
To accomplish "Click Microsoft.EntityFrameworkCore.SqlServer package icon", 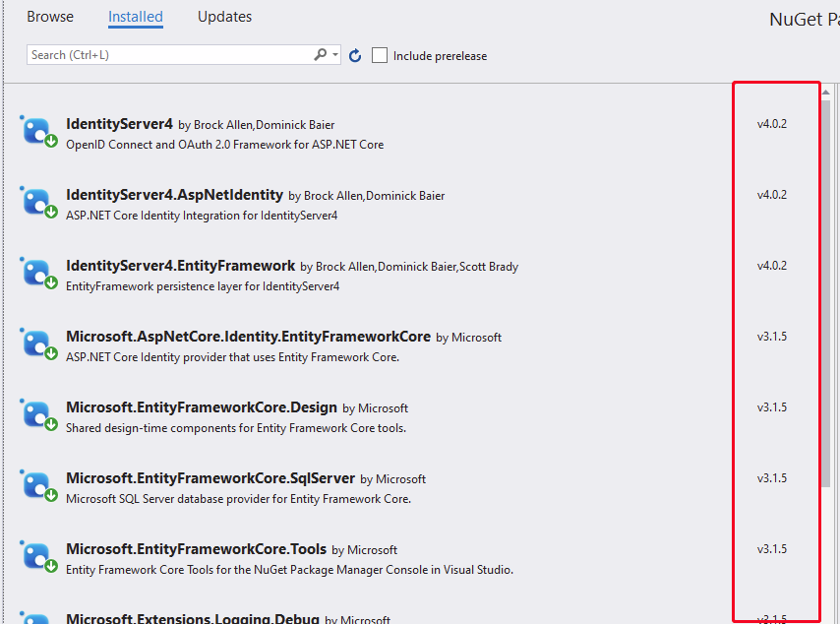I will click(38, 485).
